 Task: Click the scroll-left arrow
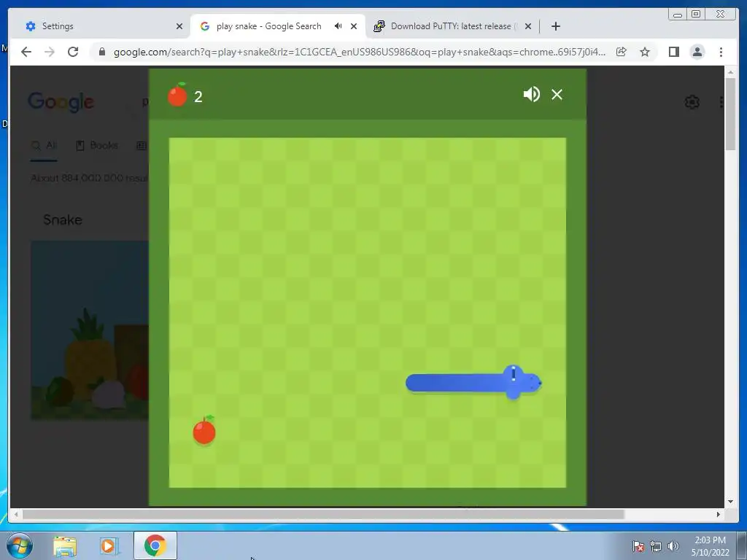pos(17,514)
